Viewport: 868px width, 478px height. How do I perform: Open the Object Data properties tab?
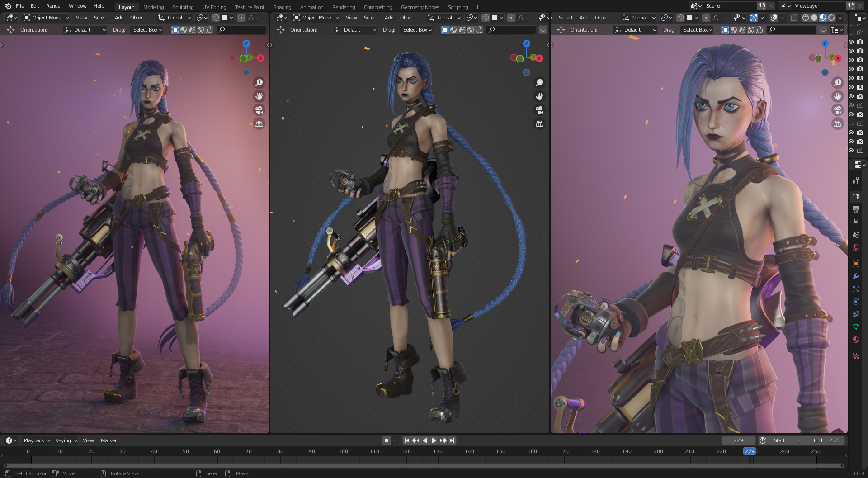coord(856,327)
